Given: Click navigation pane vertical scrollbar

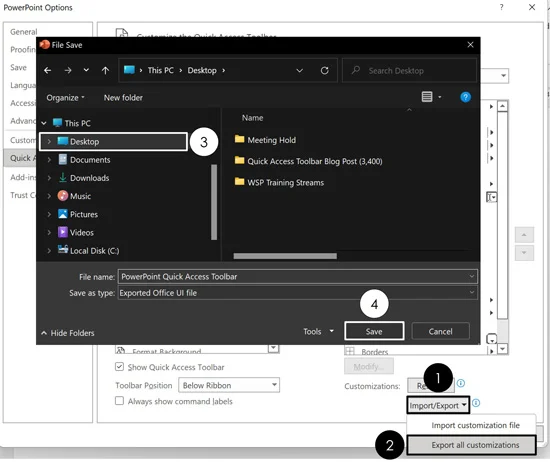Looking at the screenshot, I should [x=214, y=202].
